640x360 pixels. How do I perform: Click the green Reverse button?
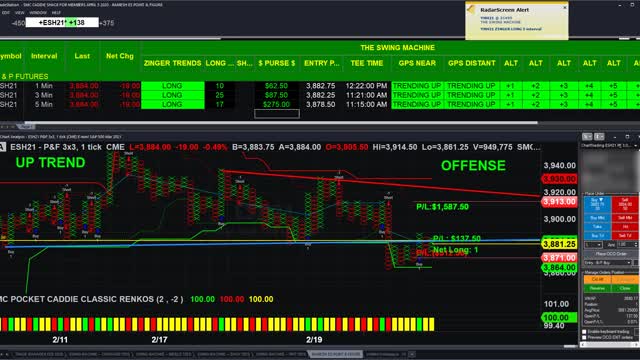597,288
